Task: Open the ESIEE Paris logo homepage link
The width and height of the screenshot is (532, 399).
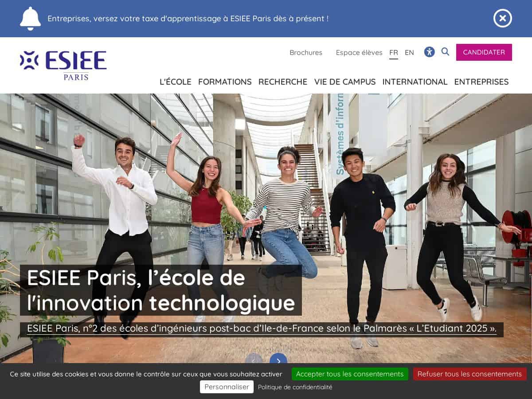Action: (63, 65)
